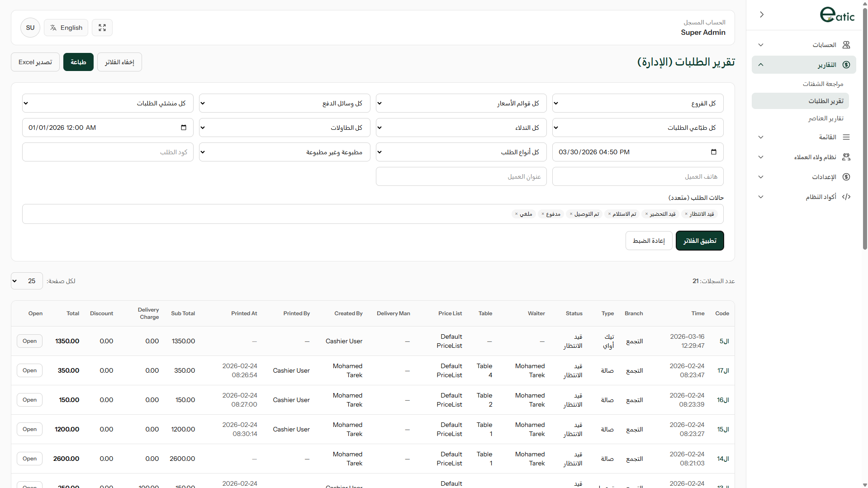Select مراجعة الشفتات from reports submenu
This screenshot has height=488, width=868.
click(x=823, y=84)
